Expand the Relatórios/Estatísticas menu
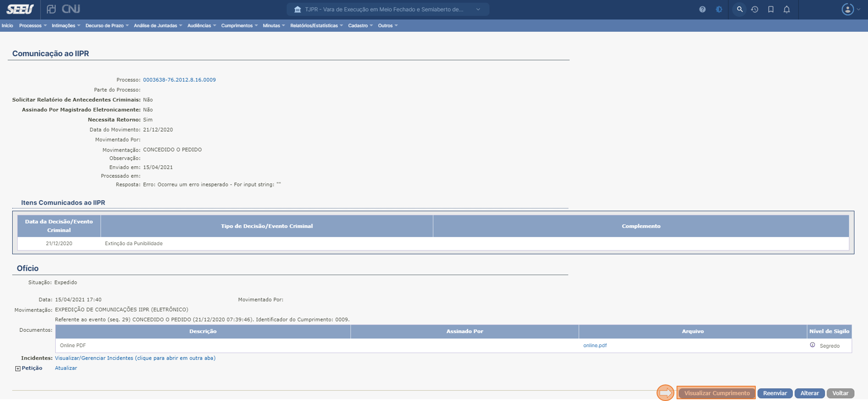Screen dimensions: 868x401 (316, 26)
